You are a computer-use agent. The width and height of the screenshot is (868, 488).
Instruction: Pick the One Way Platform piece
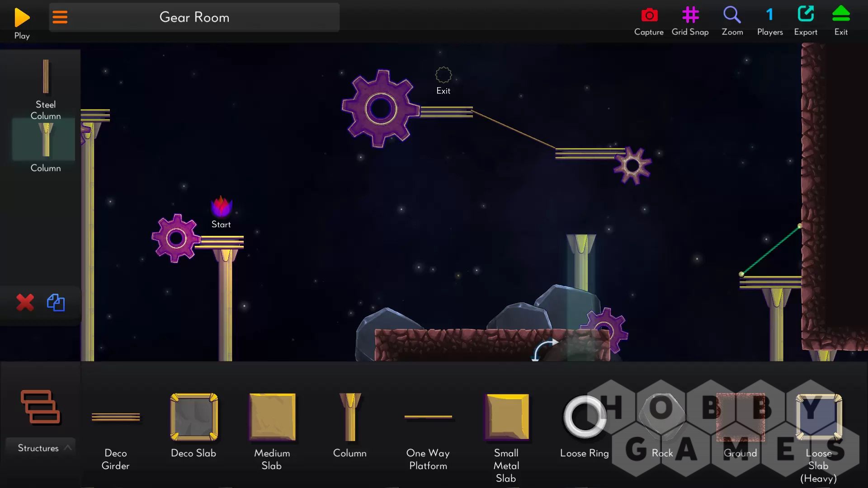tap(428, 417)
